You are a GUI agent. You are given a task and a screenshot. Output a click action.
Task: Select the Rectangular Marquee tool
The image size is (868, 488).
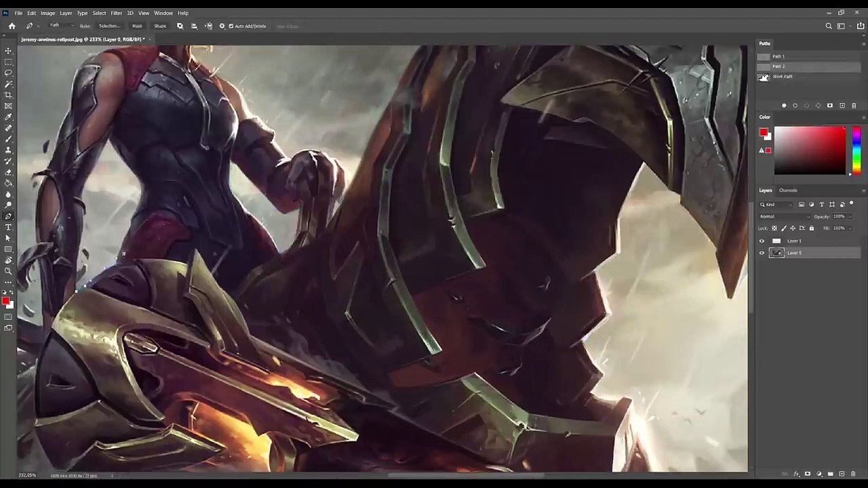(x=8, y=62)
